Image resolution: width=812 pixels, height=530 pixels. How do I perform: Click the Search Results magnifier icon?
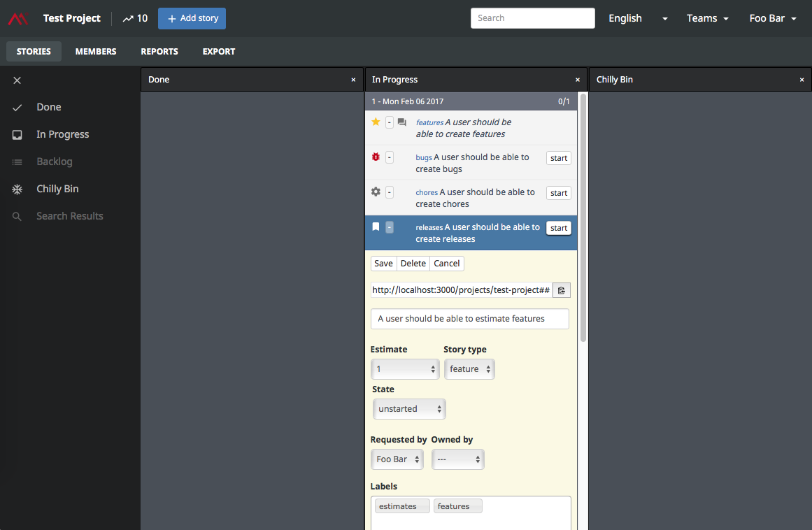17,216
